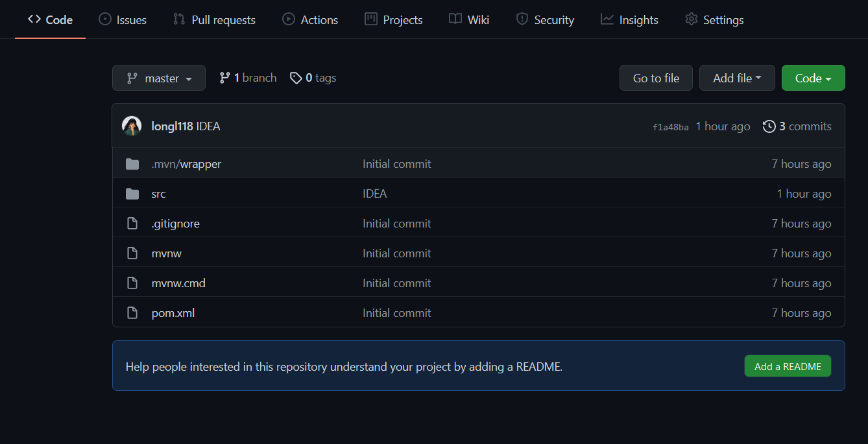Click the tag icon next to 0 tags
This screenshot has width=868, height=444.
point(296,78)
